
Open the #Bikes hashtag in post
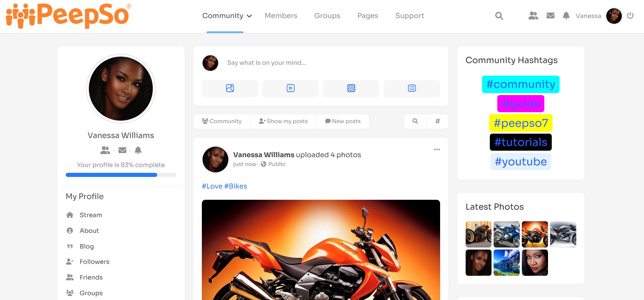click(236, 186)
